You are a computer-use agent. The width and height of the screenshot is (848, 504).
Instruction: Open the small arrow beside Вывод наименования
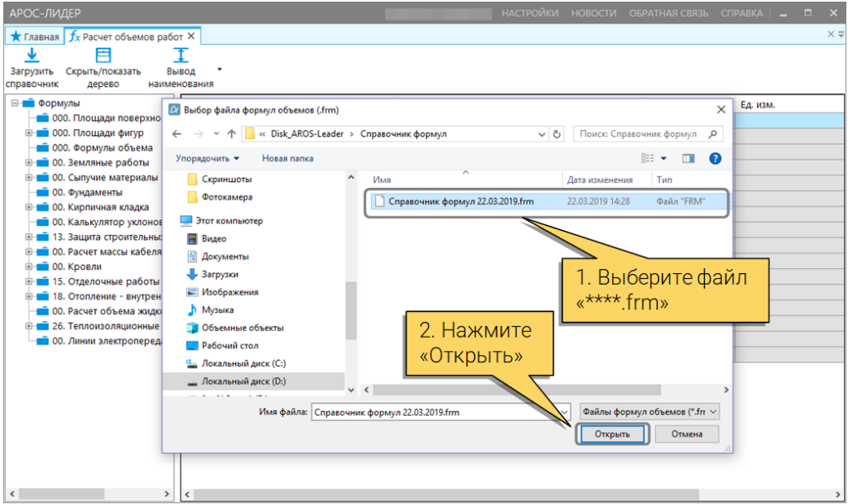[x=219, y=70]
